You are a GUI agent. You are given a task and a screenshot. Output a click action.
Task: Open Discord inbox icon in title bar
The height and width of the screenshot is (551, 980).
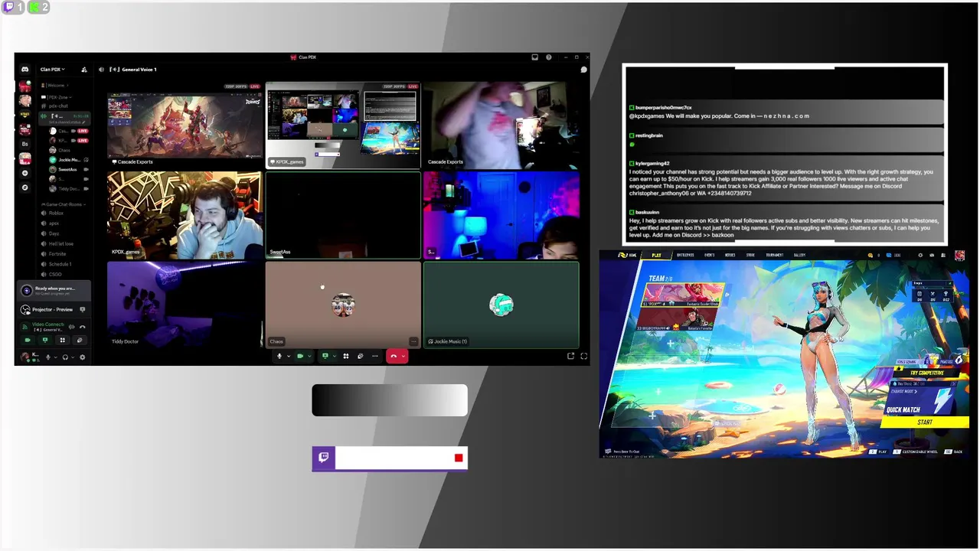coord(534,57)
